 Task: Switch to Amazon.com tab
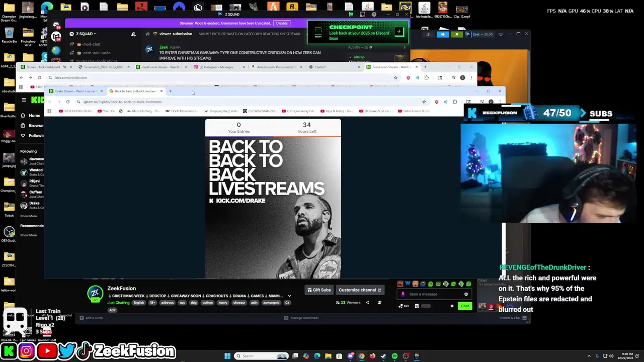pos(276,67)
